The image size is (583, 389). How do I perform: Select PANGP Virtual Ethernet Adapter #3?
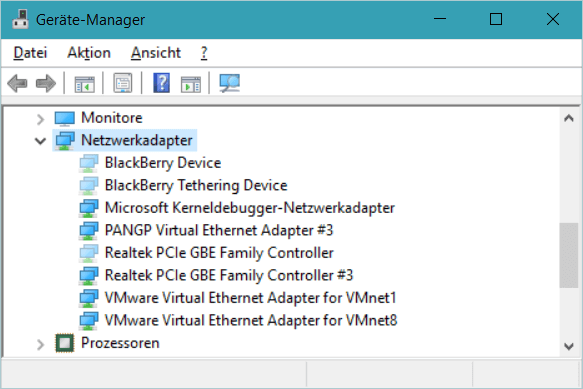click(219, 230)
